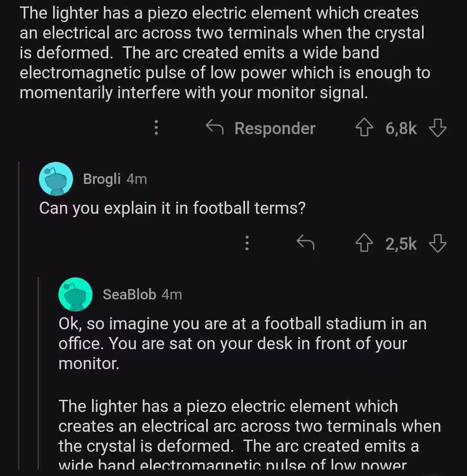467x476 pixels.
Task: Open Brogli's avatar profile picture
Action: (x=56, y=179)
